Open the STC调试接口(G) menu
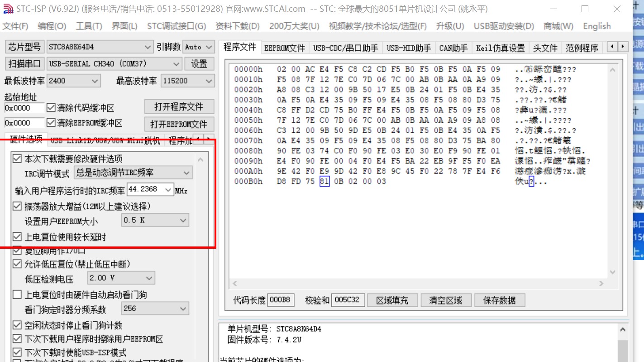644x362 pixels. (x=177, y=26)
